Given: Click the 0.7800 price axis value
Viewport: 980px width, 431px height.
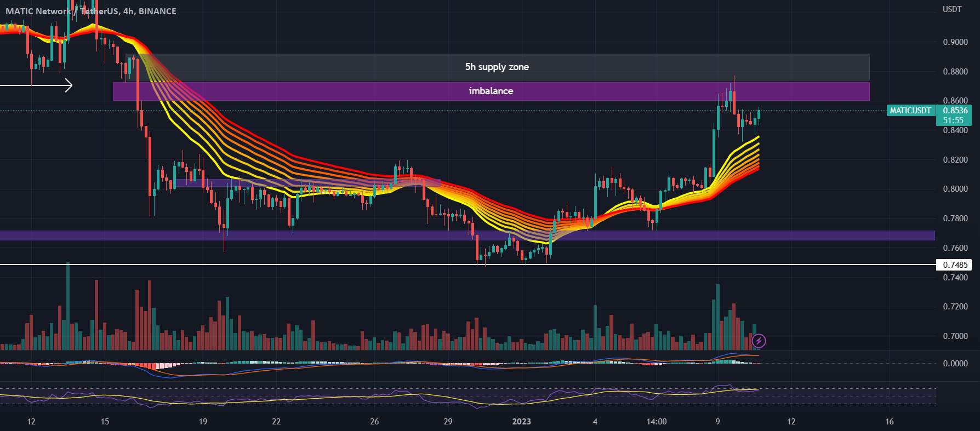Looking at the screenshot, I should pos(955,219).
